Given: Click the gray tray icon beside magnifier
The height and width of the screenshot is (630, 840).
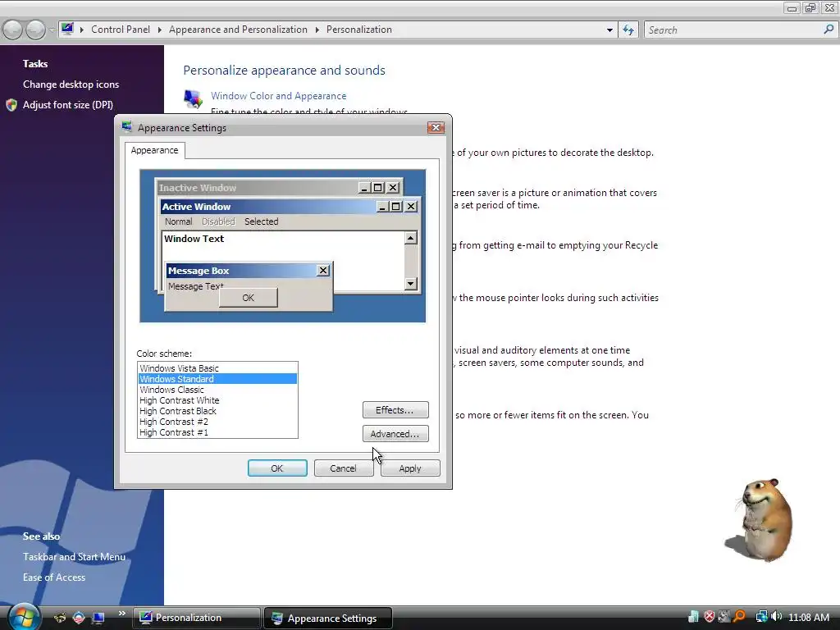Looking at the screenshot, I should (724, 617).
